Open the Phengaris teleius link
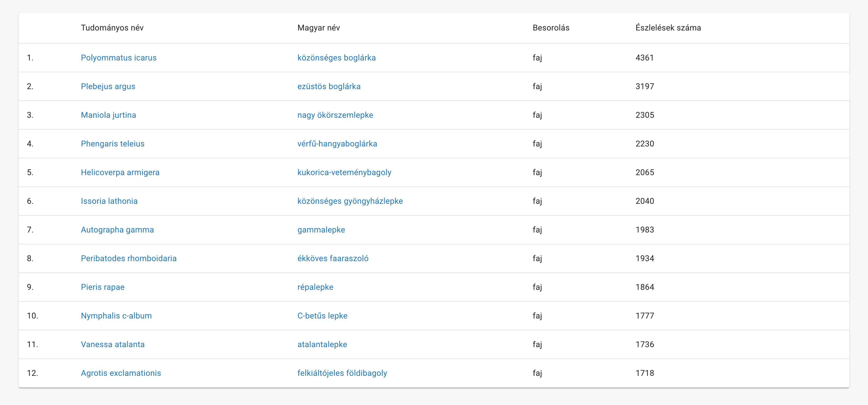 pos(113,144)
